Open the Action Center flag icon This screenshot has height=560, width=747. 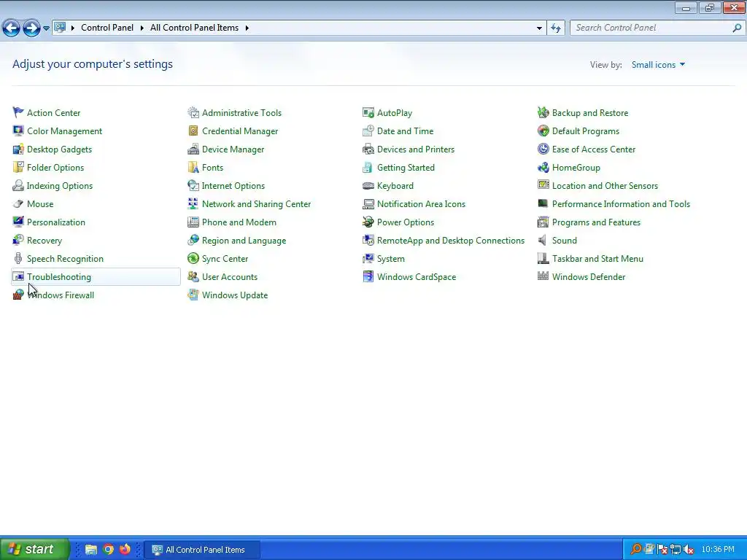[x=18, y=113]
